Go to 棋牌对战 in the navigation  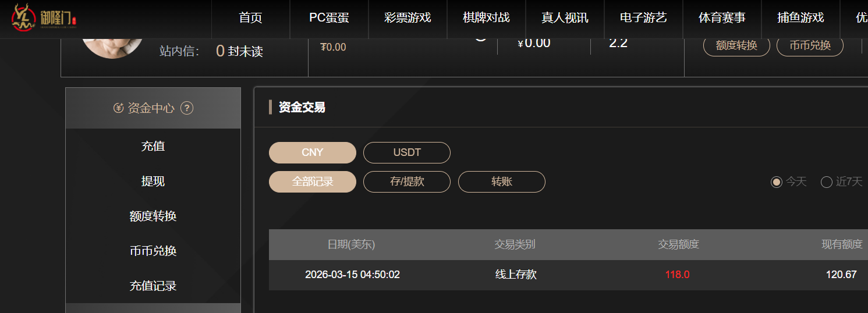tap(486, 17)
